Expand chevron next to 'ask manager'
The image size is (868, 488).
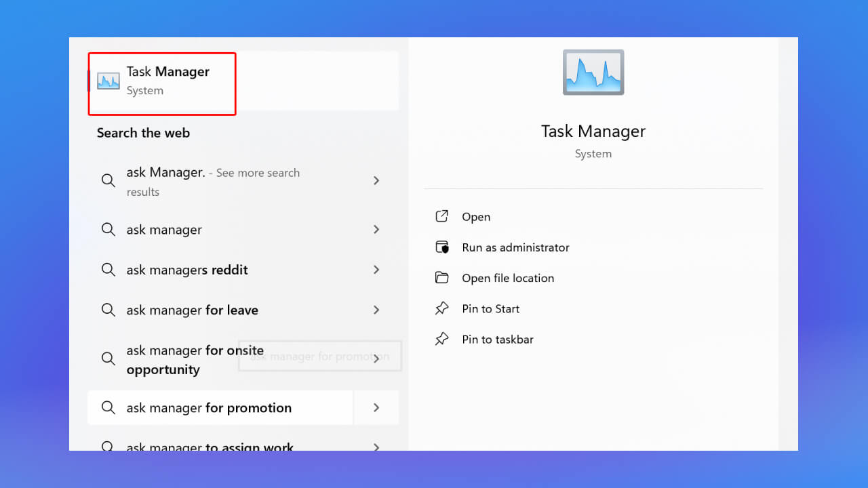(x=376, y=230)
